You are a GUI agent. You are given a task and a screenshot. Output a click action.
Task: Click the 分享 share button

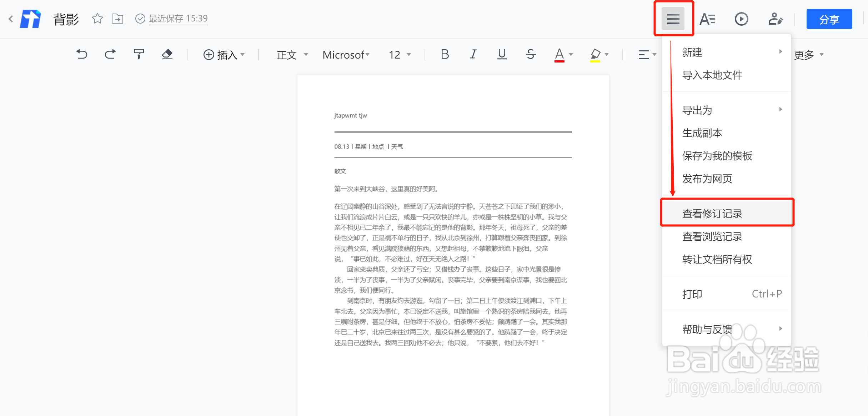(x=829, y=19)
